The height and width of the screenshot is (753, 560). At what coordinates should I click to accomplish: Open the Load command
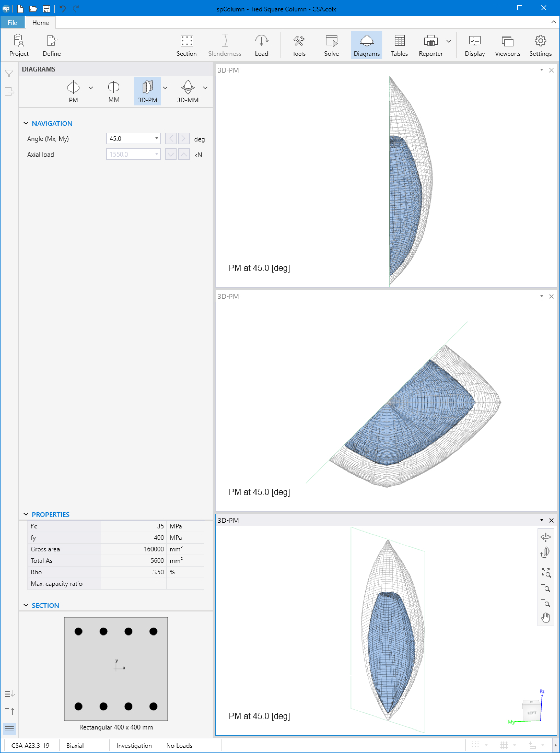coord(261,45)
